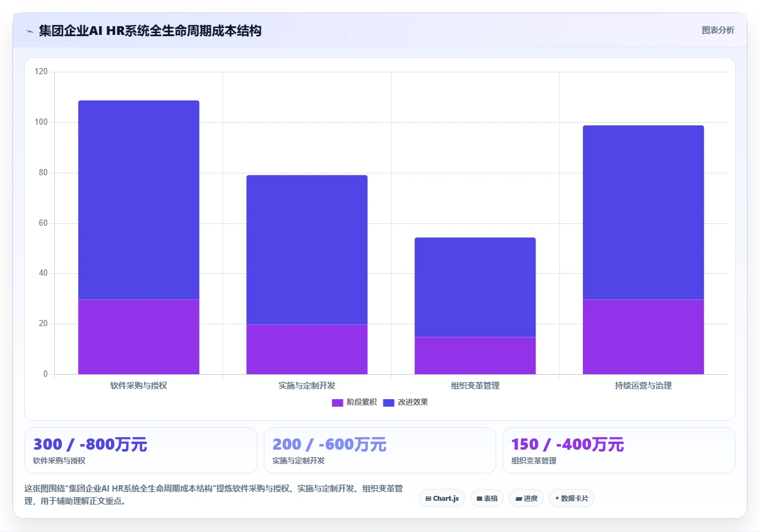This screenshot has height=532, width=760.
Task: Click the purple segment of the 持续运营与治理 bar
Action: tap(643, 337)
